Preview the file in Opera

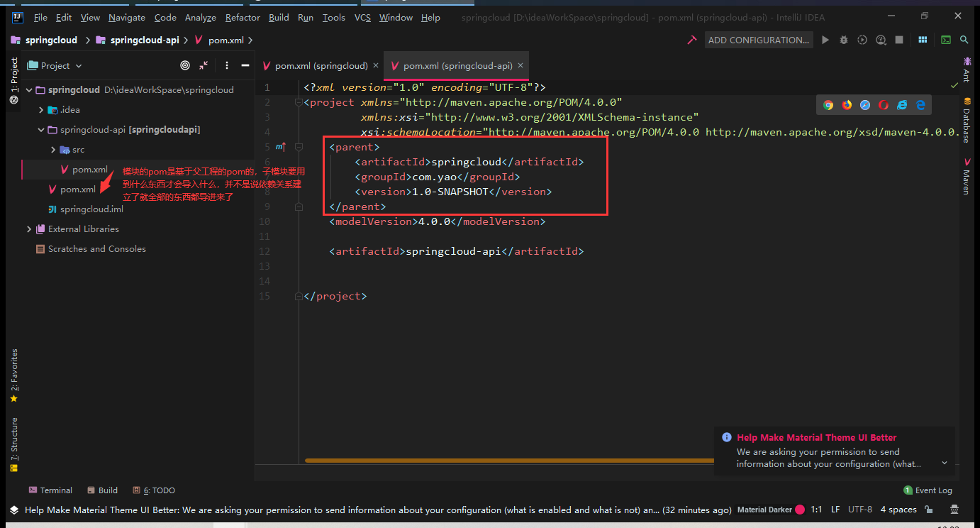[884, 105]
